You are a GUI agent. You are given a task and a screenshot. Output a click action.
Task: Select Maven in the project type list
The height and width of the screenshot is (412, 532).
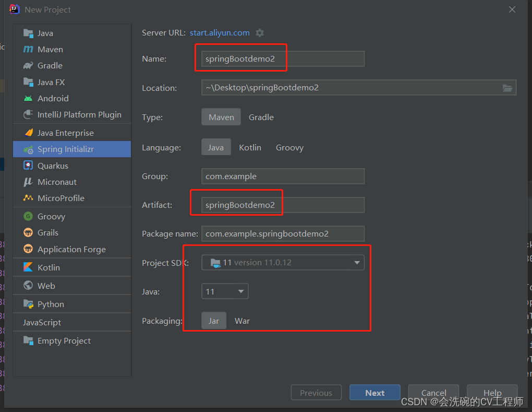pyautogui.click(x=72, y=49)
